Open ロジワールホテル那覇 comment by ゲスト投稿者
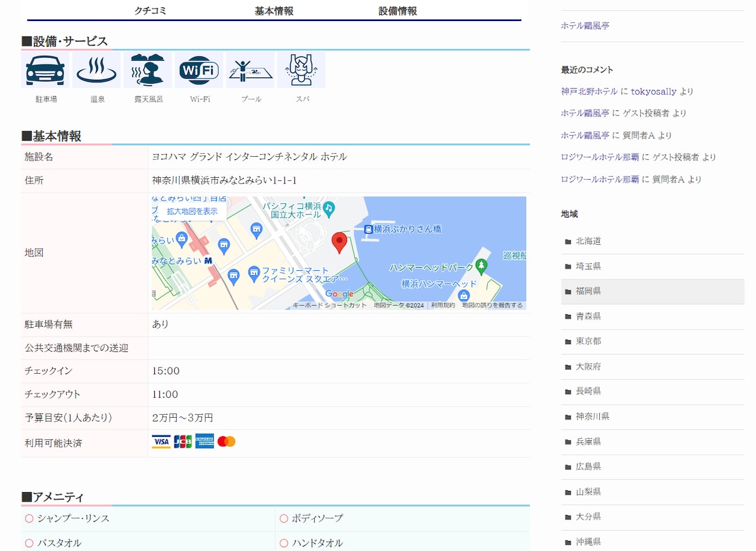The height and width of the screenshot is (551, 756). pos(600,157)
